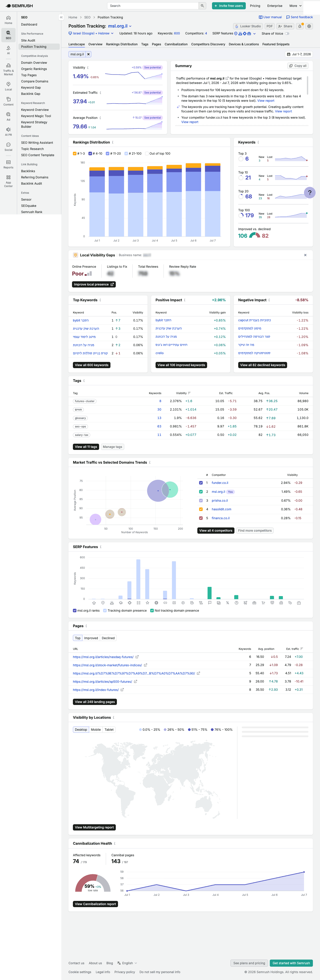
Task: Collapse the SEO side menu
Action: [61, 18]
